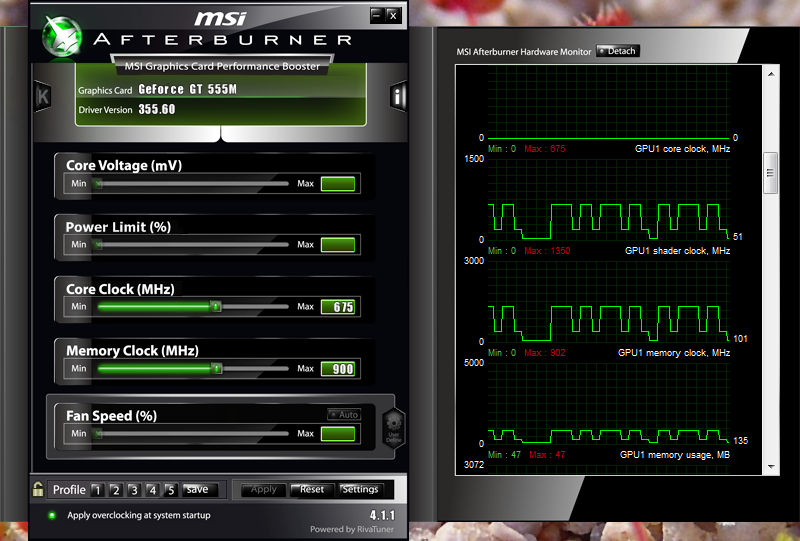Open the fan User Define gear icon

393,428
